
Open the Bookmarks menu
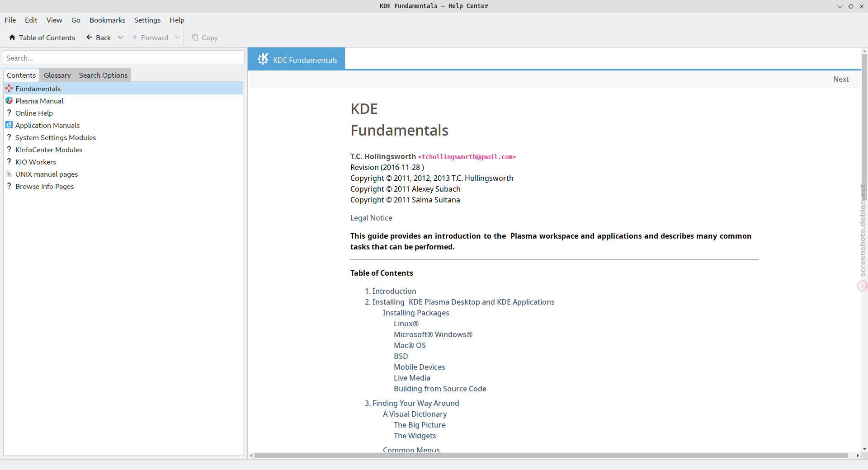(107, 20)
